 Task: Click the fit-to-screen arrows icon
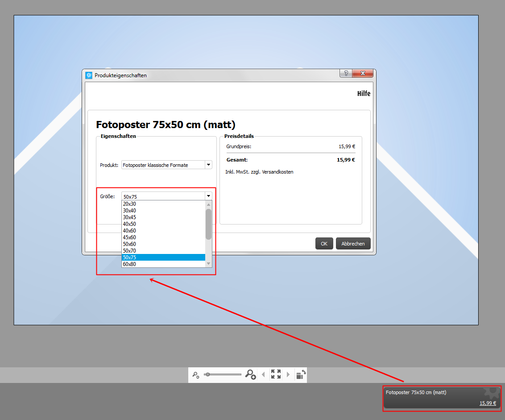[x=276, y=374]
